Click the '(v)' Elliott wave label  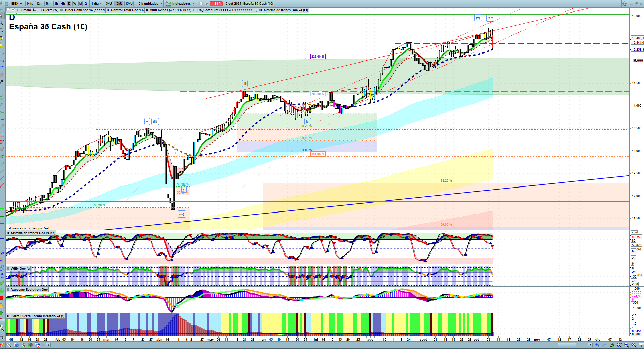coord(478,18)
